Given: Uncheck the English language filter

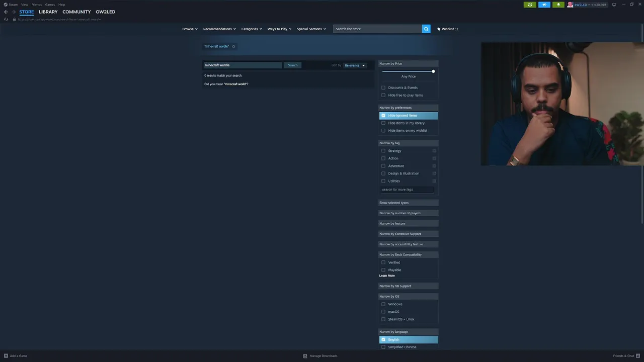Looking at the screenshot, I should click(383, 340).
